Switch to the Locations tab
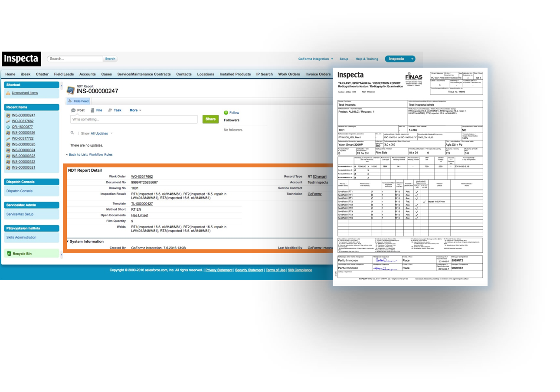 tap(206, 74)
